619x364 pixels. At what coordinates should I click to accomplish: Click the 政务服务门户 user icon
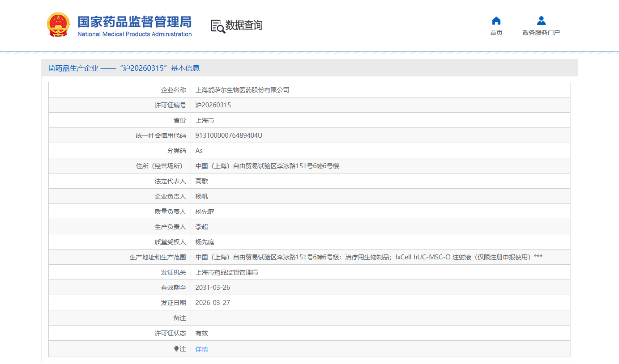[541, 21]
